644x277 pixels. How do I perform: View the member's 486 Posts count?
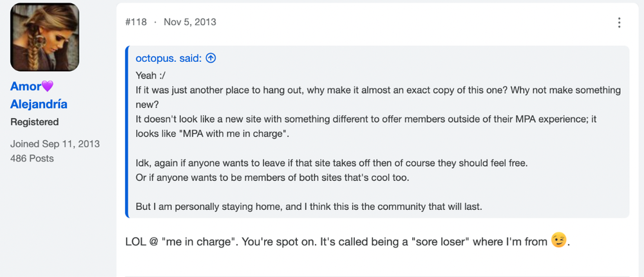point(32,158)
